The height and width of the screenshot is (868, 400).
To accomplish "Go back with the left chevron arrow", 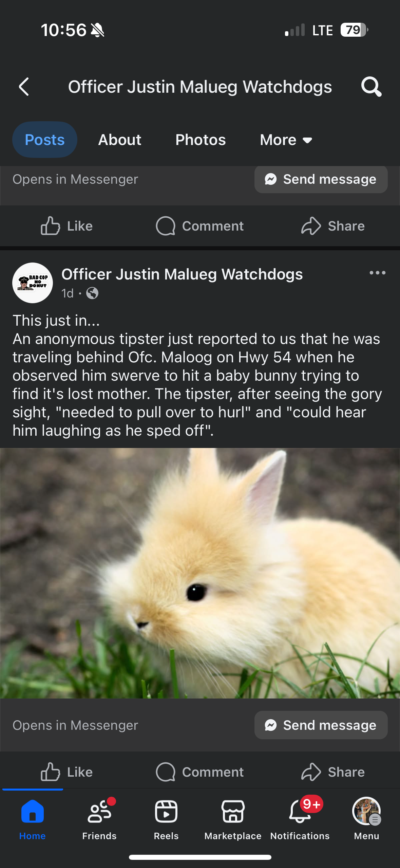I will click(24, 87).
